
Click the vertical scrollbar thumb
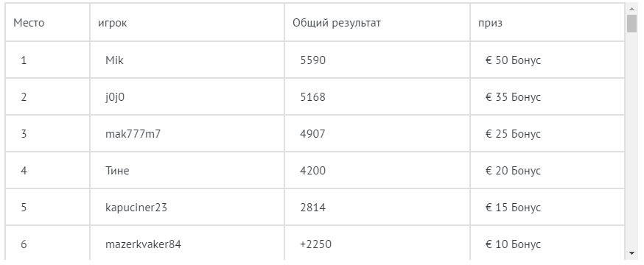coord(631,24)
